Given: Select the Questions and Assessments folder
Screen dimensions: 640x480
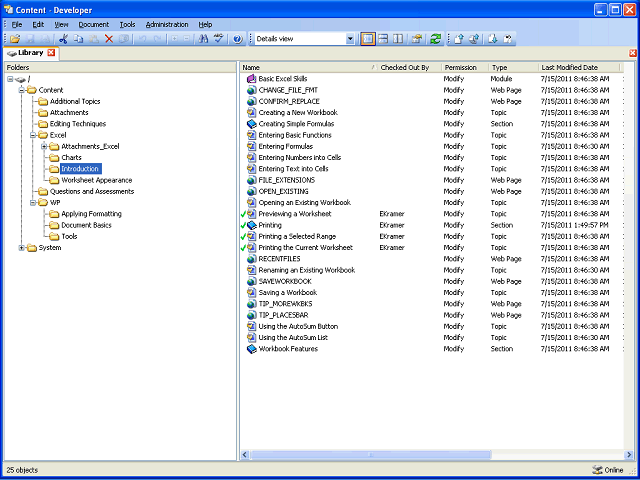Looking at the screenshot, I should (92, 191).
